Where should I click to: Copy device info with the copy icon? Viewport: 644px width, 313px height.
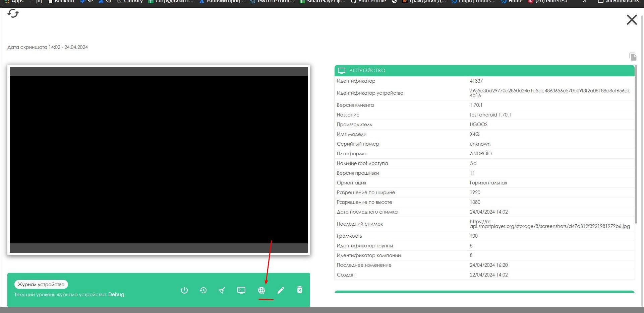coord(633,56)
